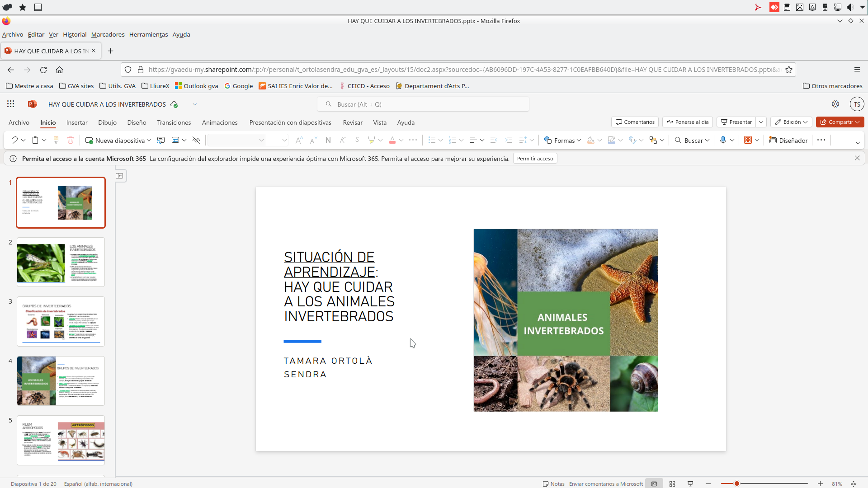Expand the Edición mode dropdown
Viewport: 868px width, 488px height.
click(x=792, y=122)
